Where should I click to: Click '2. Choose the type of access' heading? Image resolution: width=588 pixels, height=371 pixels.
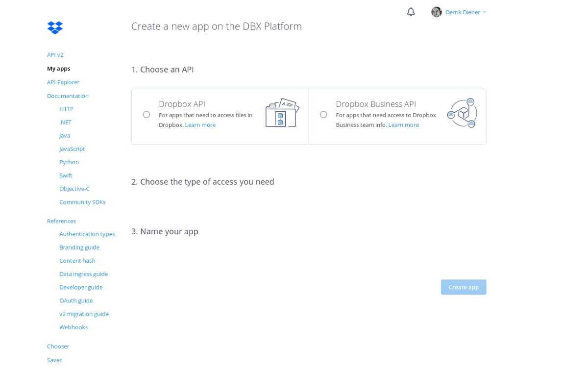pos(203,182)
